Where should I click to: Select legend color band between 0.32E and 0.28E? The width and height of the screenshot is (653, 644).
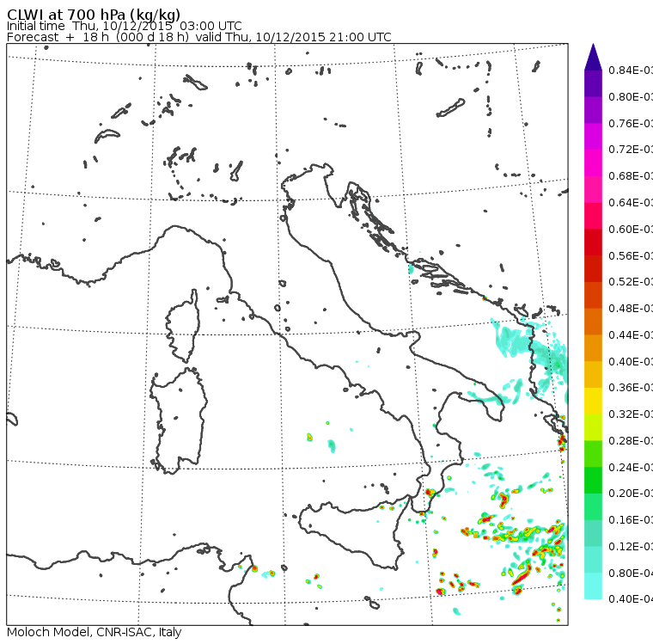click(x=593, y=427)
